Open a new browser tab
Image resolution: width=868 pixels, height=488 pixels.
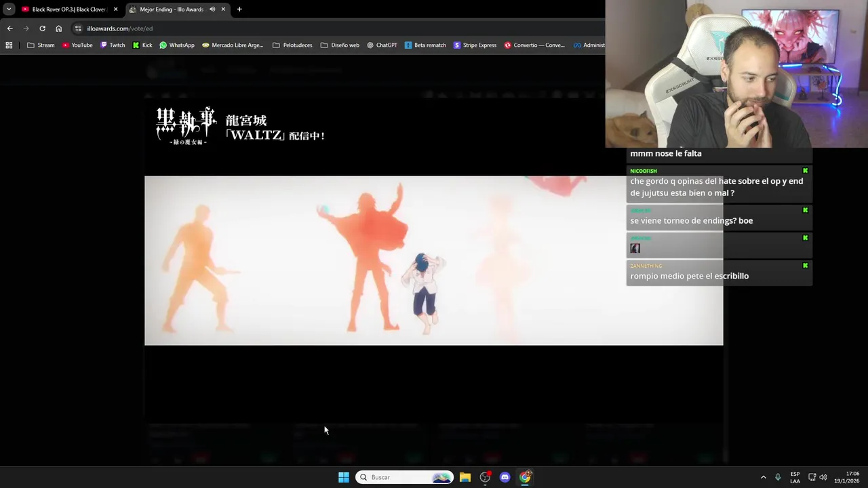click(x=239, y=9)
